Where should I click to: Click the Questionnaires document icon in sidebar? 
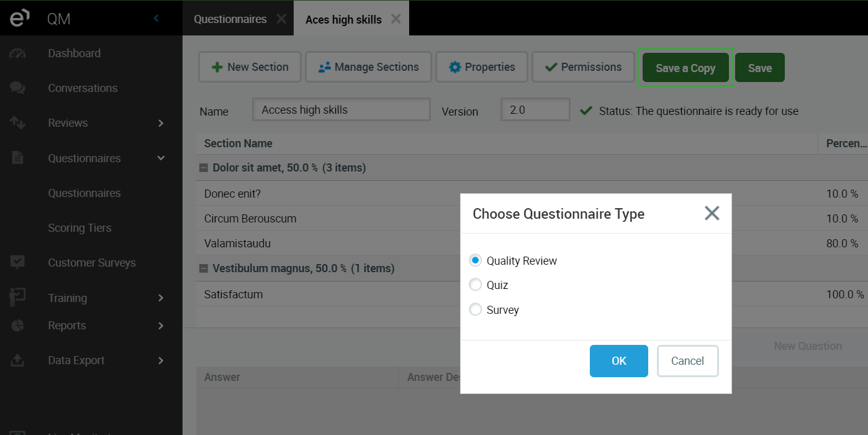pyautogui.click(x=17, y=158)
